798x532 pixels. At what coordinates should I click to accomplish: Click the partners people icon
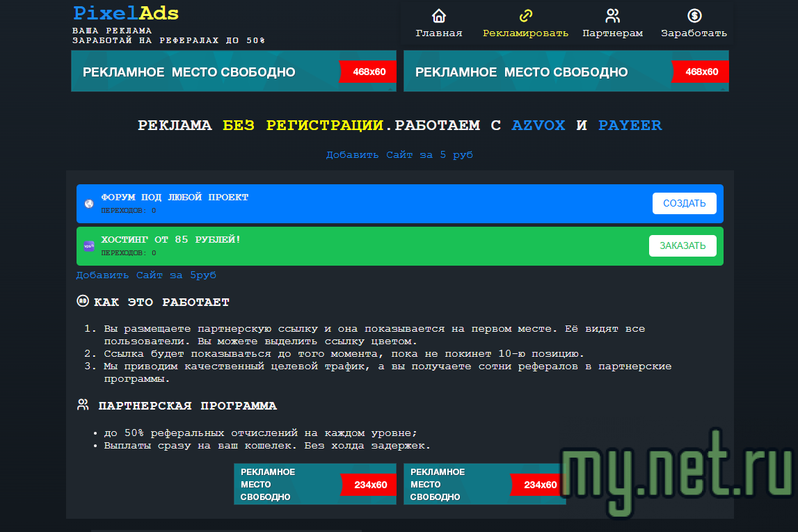612,16
